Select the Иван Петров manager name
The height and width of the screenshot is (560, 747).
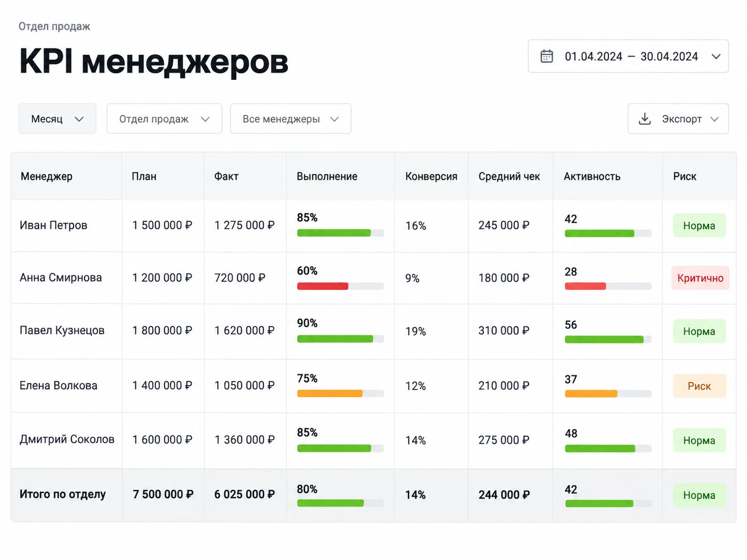(x=54, y=225)
